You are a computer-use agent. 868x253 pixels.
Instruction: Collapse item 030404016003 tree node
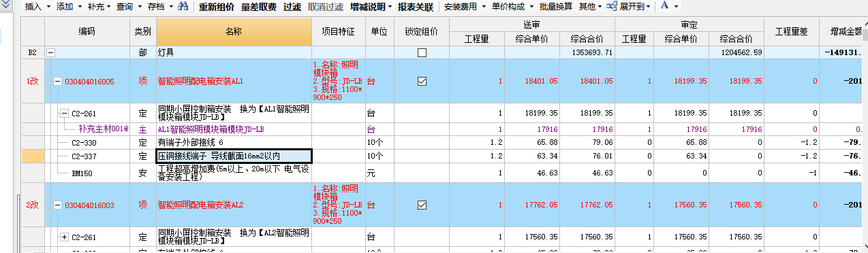click(x=58, y=205)
